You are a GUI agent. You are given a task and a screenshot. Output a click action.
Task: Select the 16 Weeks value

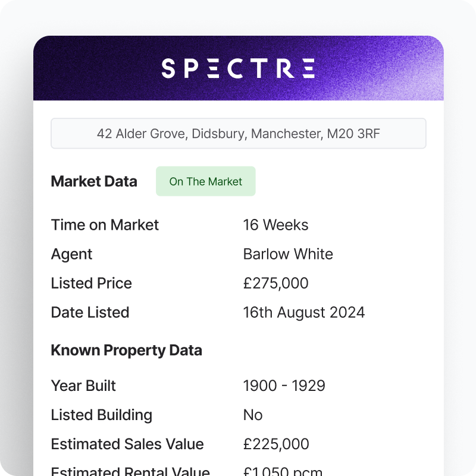[275, 225]
